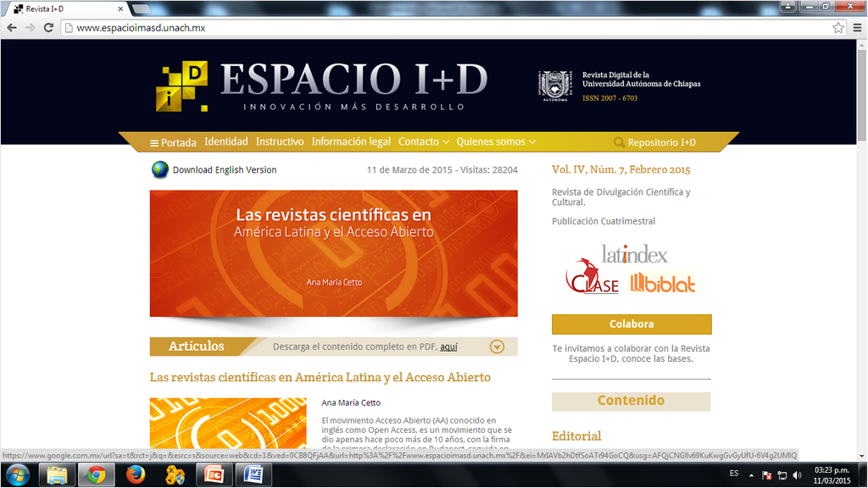Open the Windows Start button
868x488 pixels.
pyautogui.click(x=19, y=475)
